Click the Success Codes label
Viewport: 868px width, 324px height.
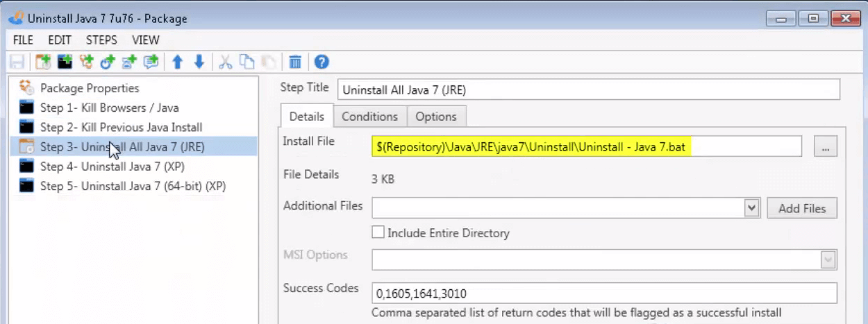(x=321, y=288)
